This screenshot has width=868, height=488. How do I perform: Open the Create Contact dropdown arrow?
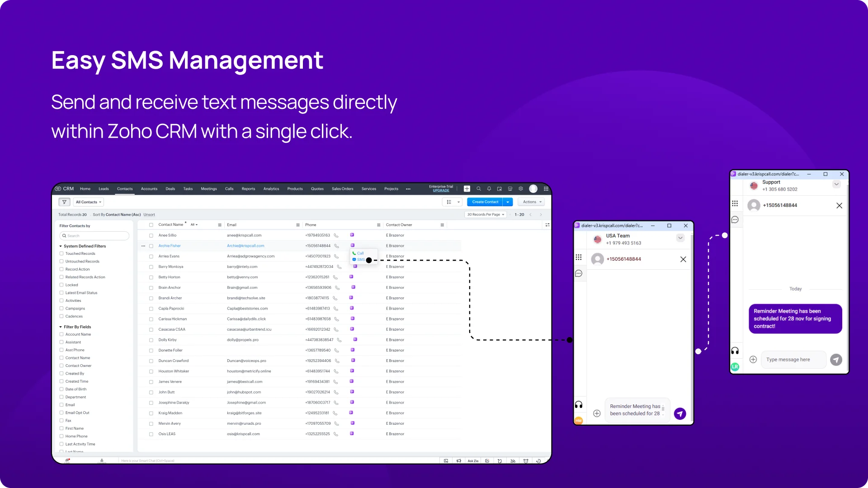point(508,202)
